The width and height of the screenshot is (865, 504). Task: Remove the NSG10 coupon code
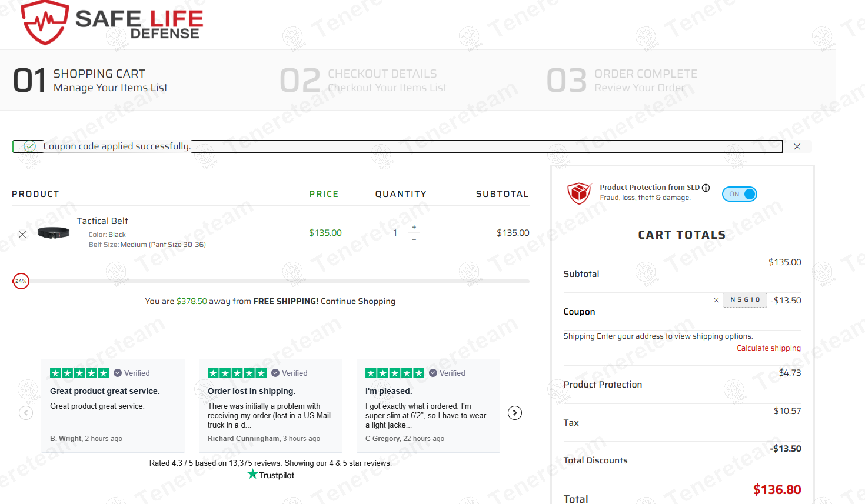point(716,300)
